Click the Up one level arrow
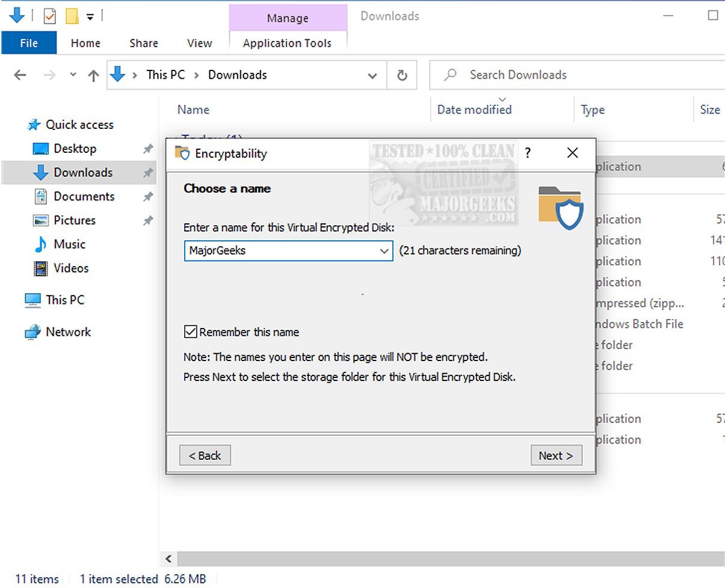Screen dimensions: 725x588 coord(93,75)
